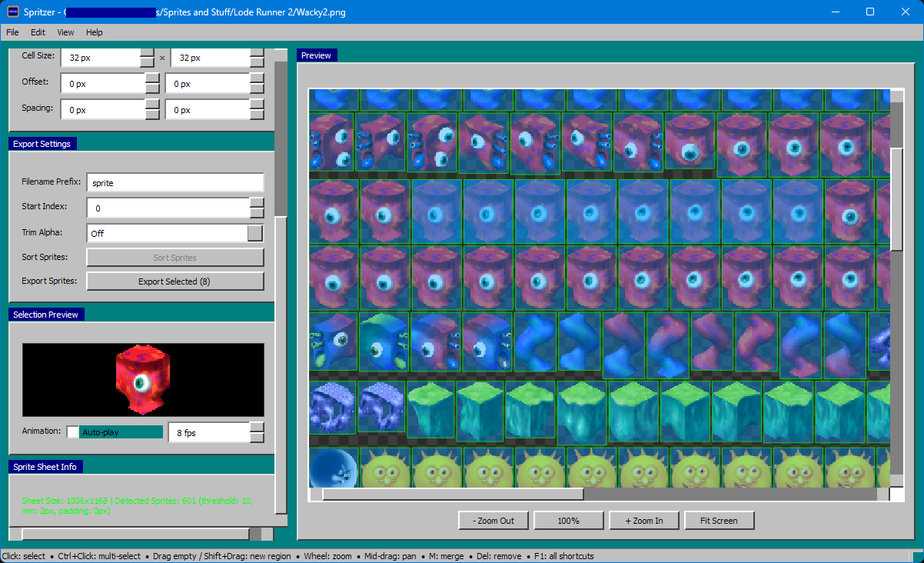Click the Preview panel header label

pyautogui.click(x=316, y=55)
